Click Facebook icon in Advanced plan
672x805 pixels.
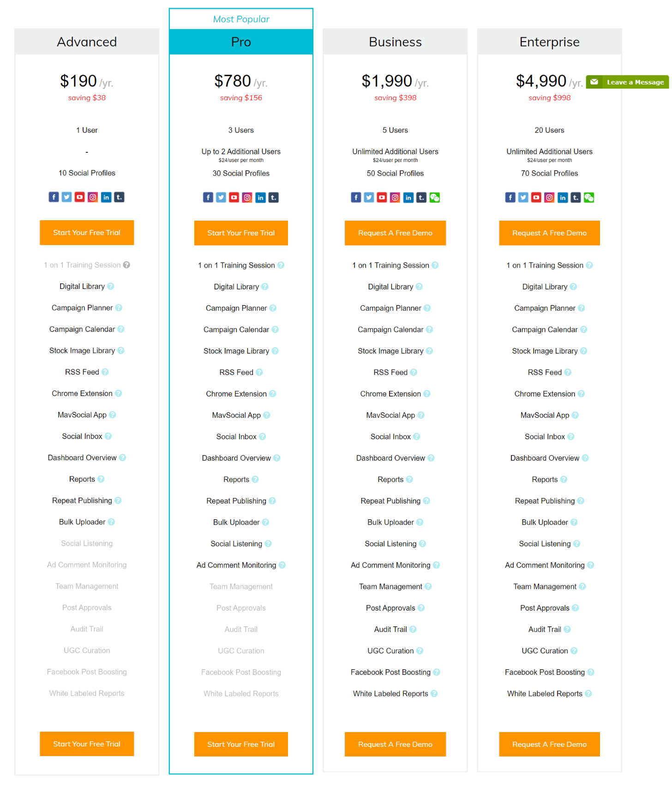(54, 197)
